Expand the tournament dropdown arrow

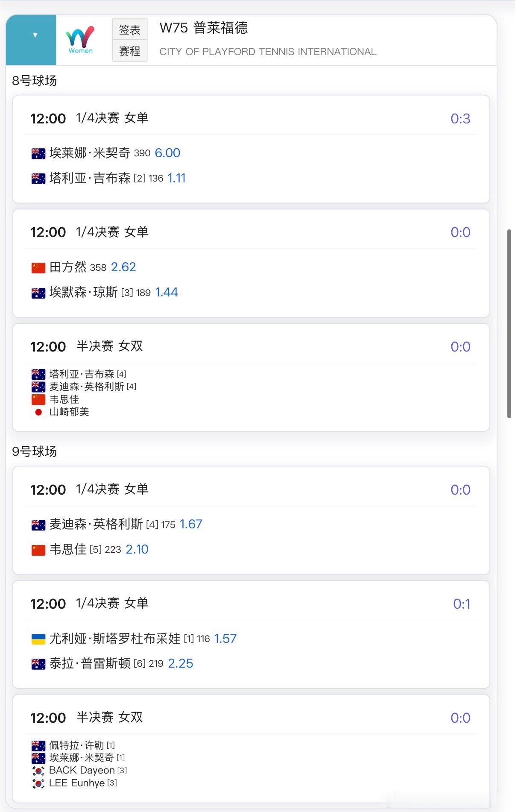35,35
